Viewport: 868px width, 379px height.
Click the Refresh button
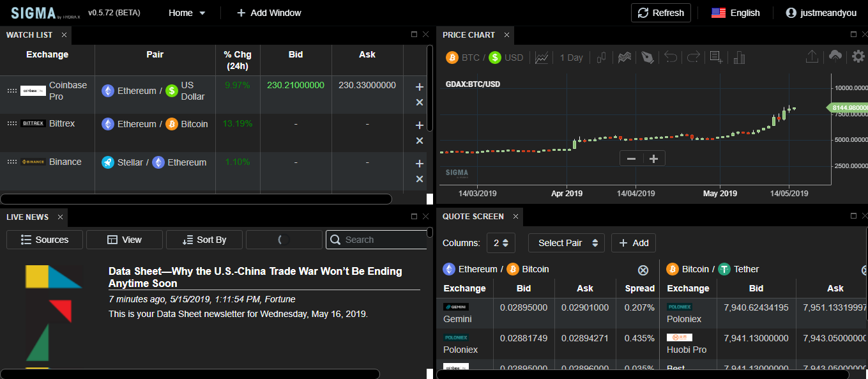[x=661, y=13]
